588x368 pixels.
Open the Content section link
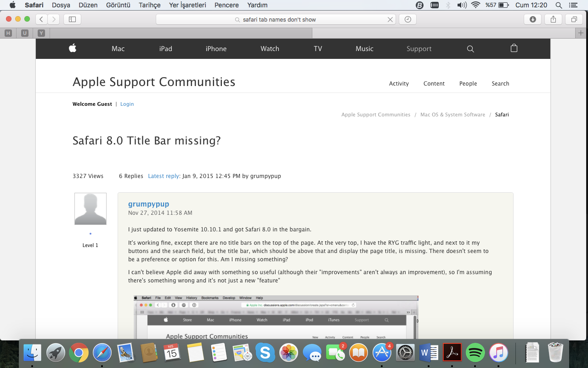click(434, 84)
